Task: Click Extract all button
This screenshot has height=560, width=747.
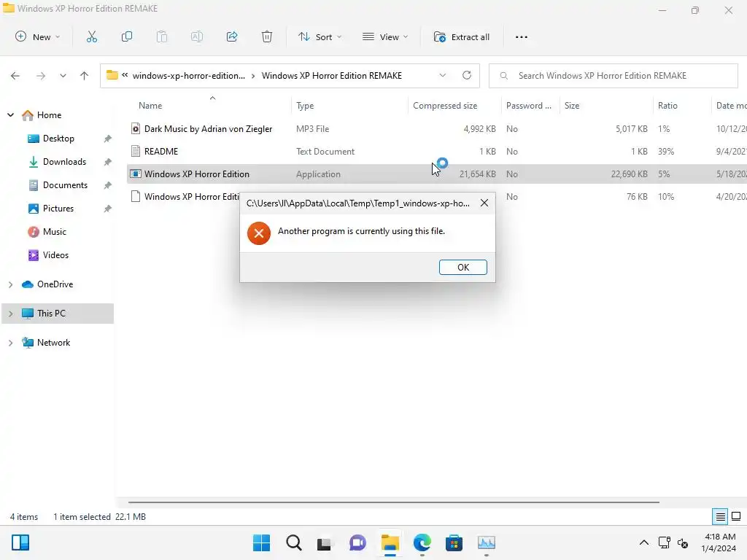Action: [x=462, y=36]
